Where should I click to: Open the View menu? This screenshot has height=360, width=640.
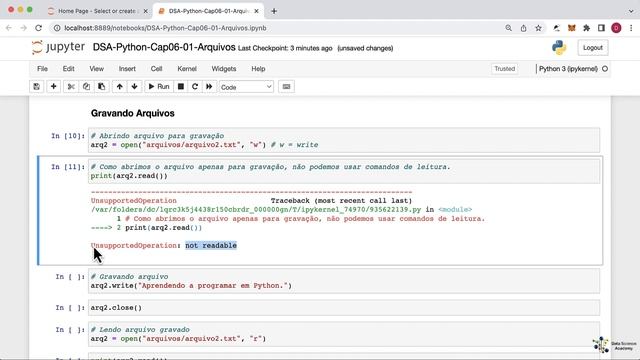97,69
